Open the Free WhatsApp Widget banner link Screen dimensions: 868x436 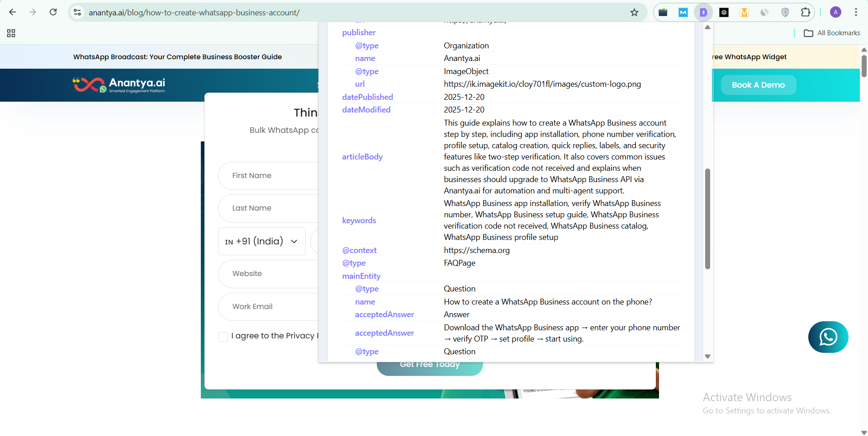(750, 57)
